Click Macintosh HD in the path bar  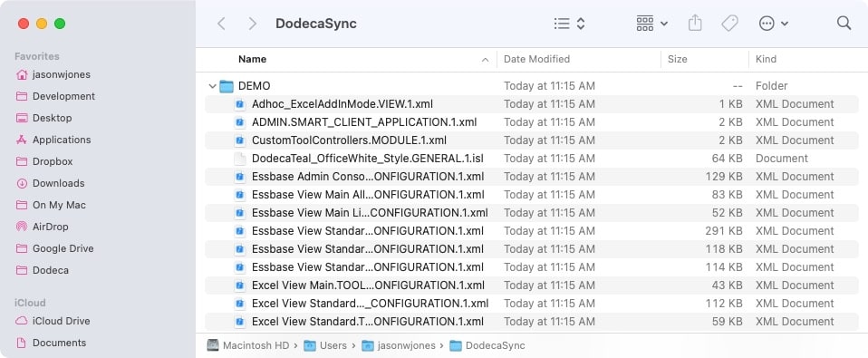click(x=248, y=346)
